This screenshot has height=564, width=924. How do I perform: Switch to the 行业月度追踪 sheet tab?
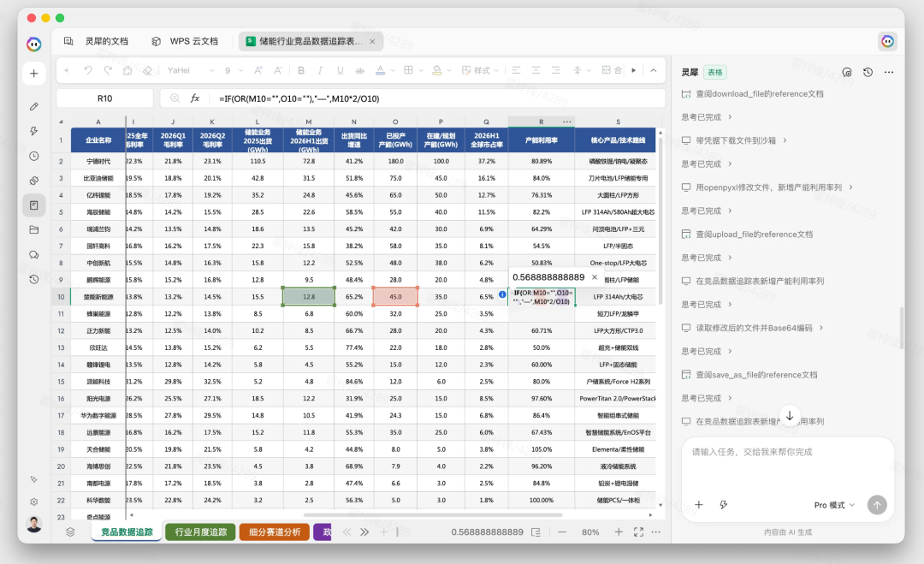tap(200, 531)
